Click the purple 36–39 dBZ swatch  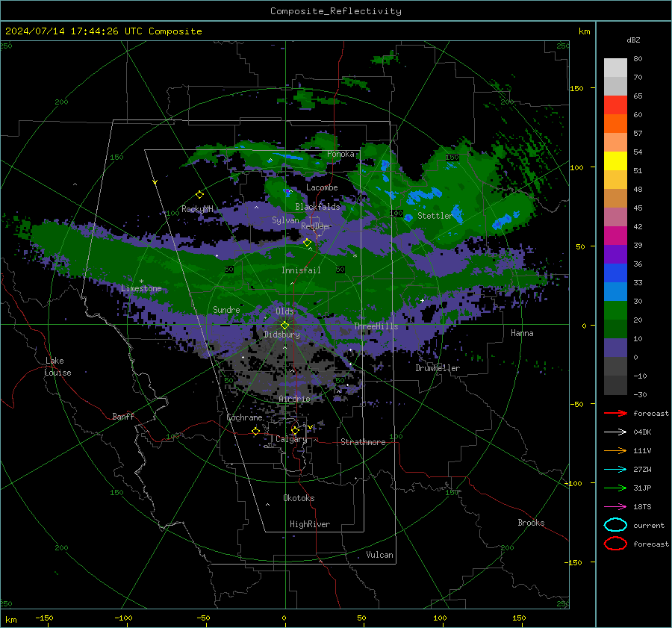[x=615, y=255]
